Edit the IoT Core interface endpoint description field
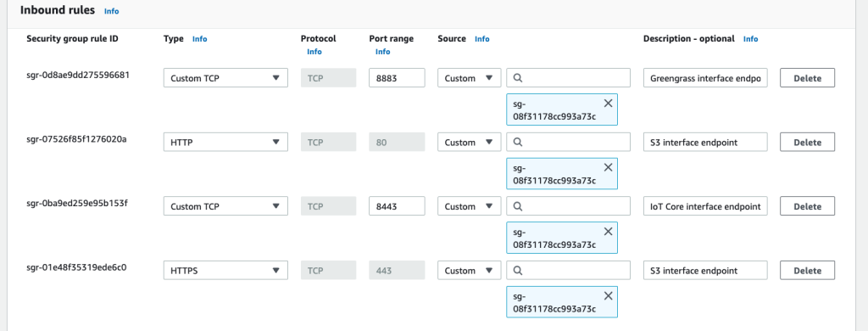This screenshot has width=868, height=331. pos(706,206)
